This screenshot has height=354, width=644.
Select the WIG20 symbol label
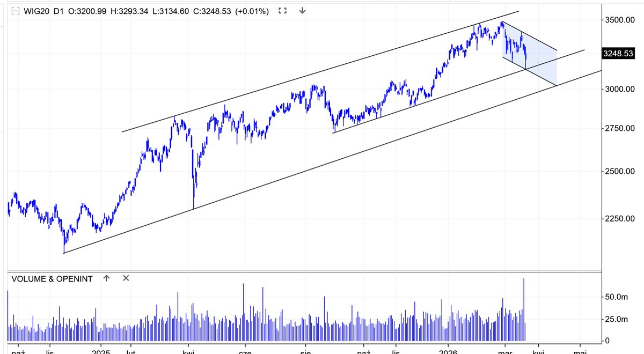(x=35, y=11)
